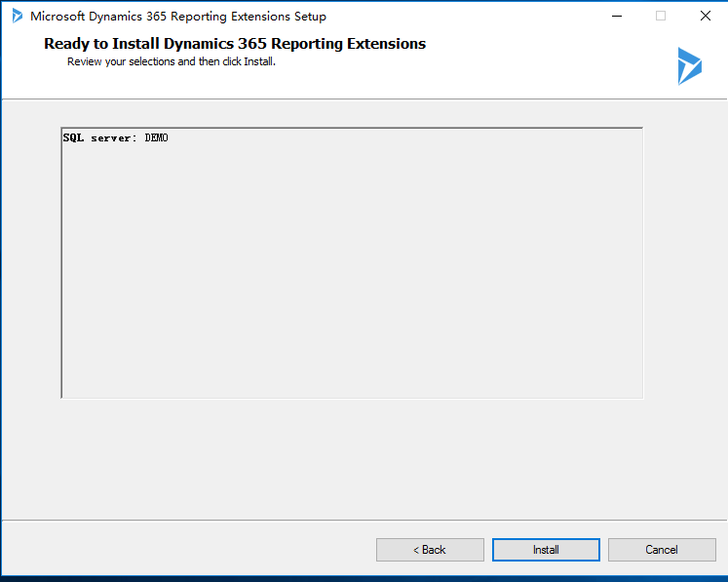Click the "Ready to Install Dynamics 365 Reporting Extensions" heading
This screenshot has height=582, width=728.
(x=235, y=43)
